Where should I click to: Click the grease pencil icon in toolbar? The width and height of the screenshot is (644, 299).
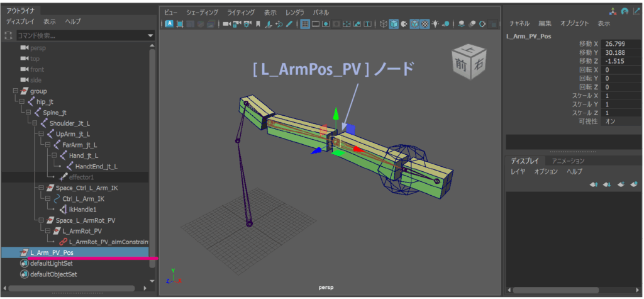[x=289, y=24]
